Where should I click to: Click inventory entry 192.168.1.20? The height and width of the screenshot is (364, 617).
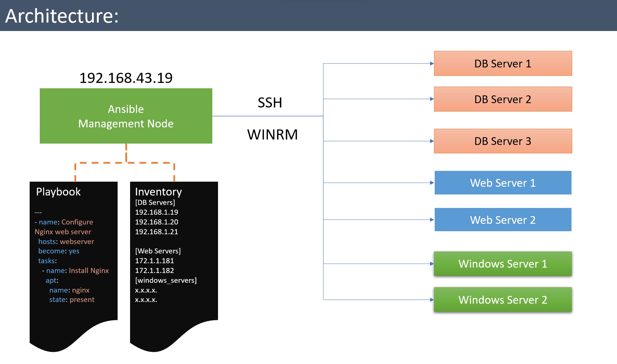(x=156, y=222)
